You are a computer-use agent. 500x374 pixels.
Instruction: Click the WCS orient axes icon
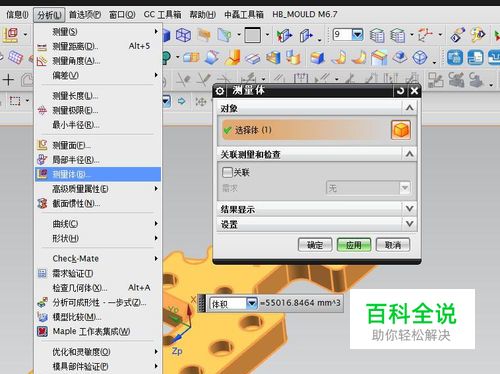[x=425, y=35]
